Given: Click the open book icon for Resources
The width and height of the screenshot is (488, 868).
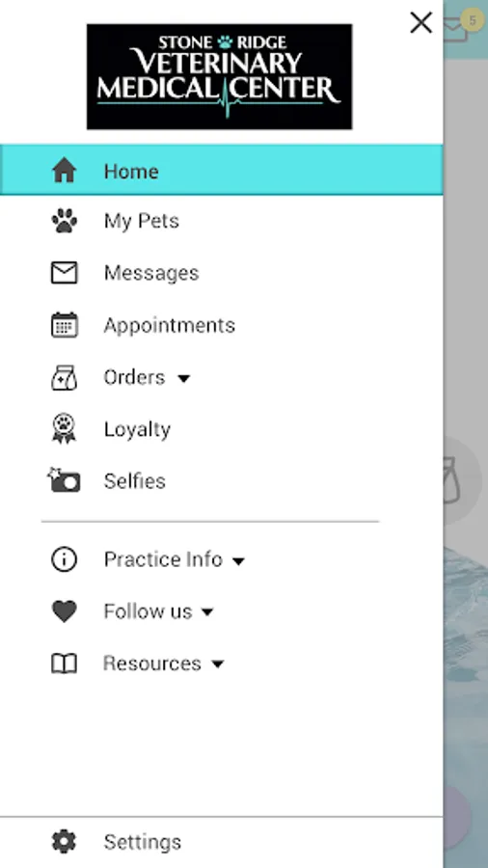Looking at the screenshot, I should click(65, 664).
